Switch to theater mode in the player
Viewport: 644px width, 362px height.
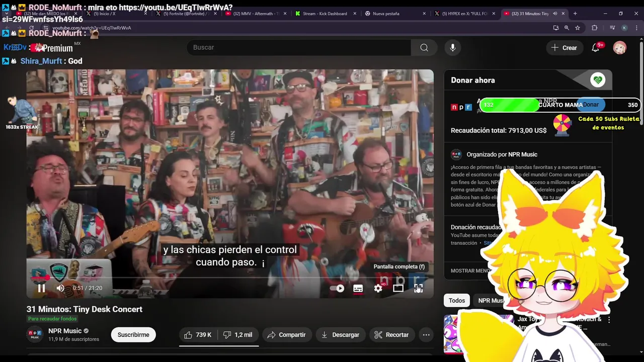coord(398,288)
